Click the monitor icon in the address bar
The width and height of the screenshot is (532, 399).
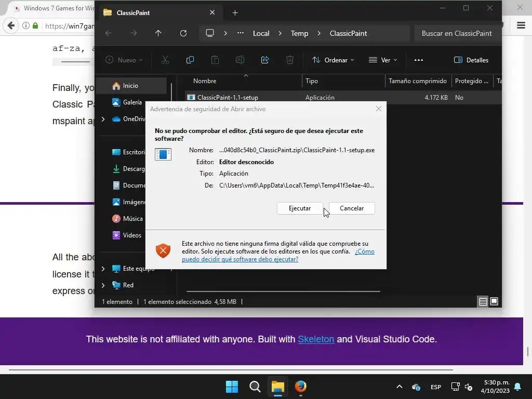[x=210, y=33]
